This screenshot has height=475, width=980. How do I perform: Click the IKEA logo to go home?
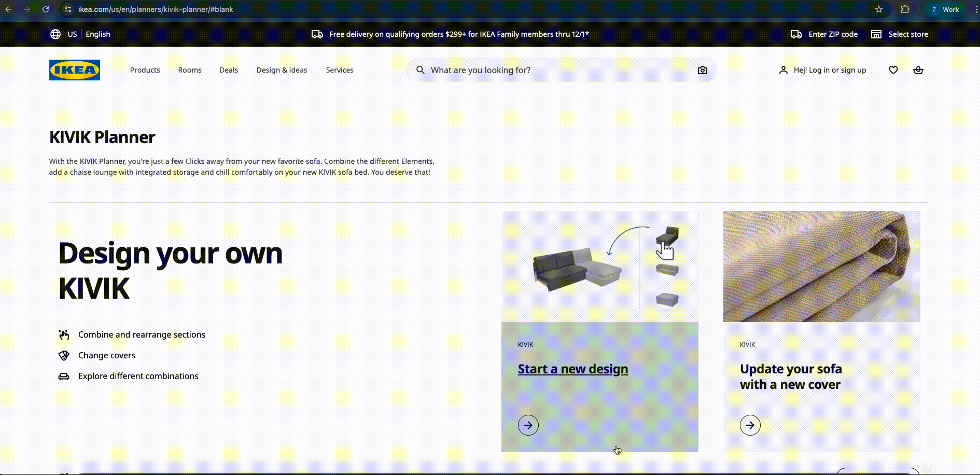click(74, 70)
